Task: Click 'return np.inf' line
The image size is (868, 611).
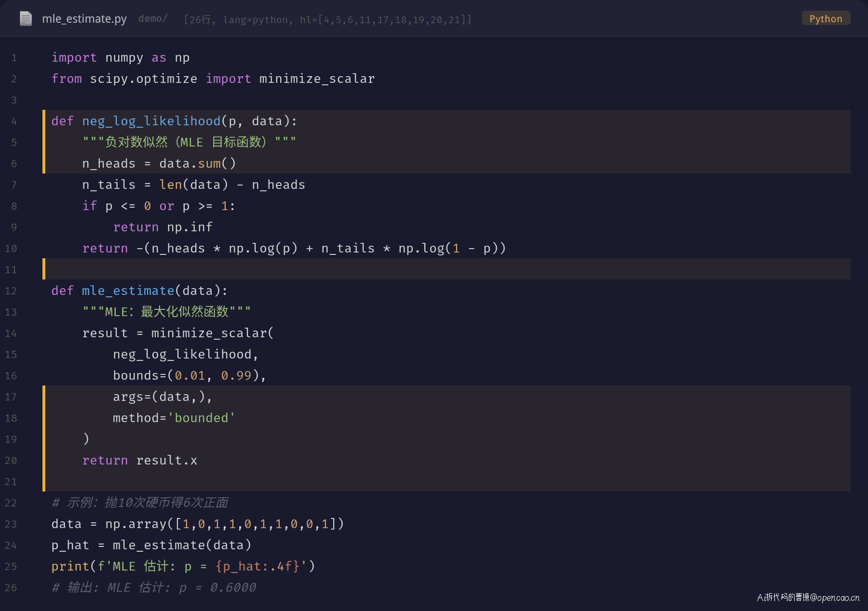Action: [163, 227]
